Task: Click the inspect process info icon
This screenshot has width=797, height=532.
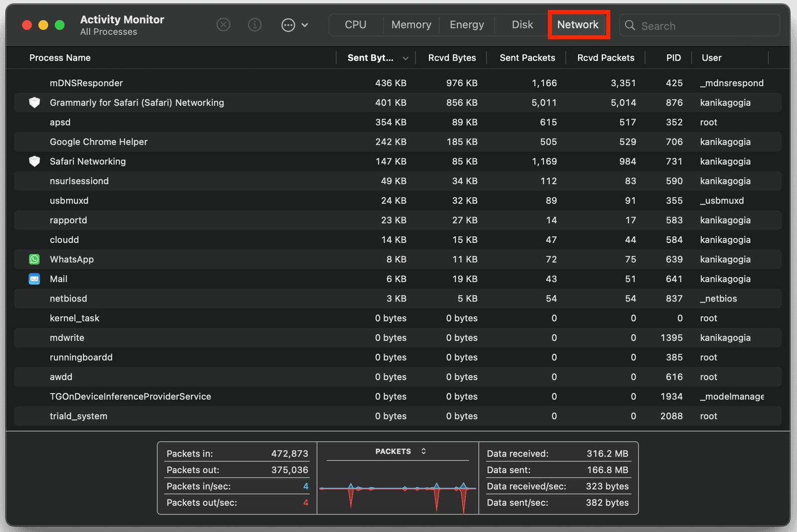Action: 255,24
